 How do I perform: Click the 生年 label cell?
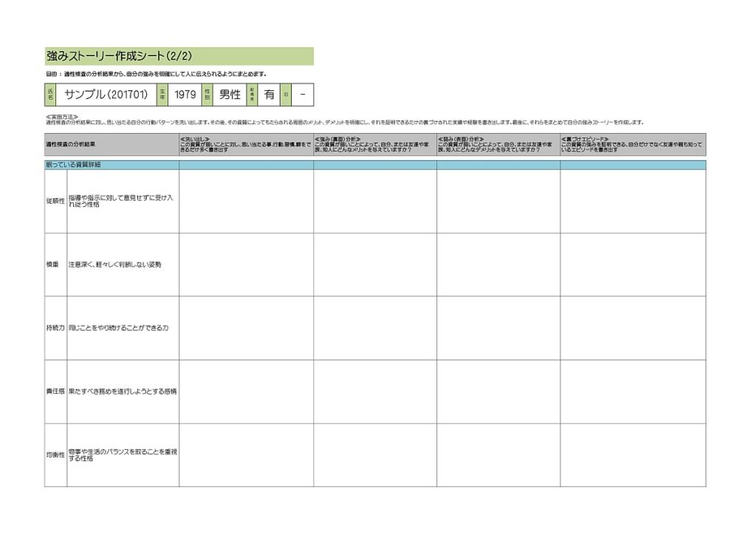[162, 95]
